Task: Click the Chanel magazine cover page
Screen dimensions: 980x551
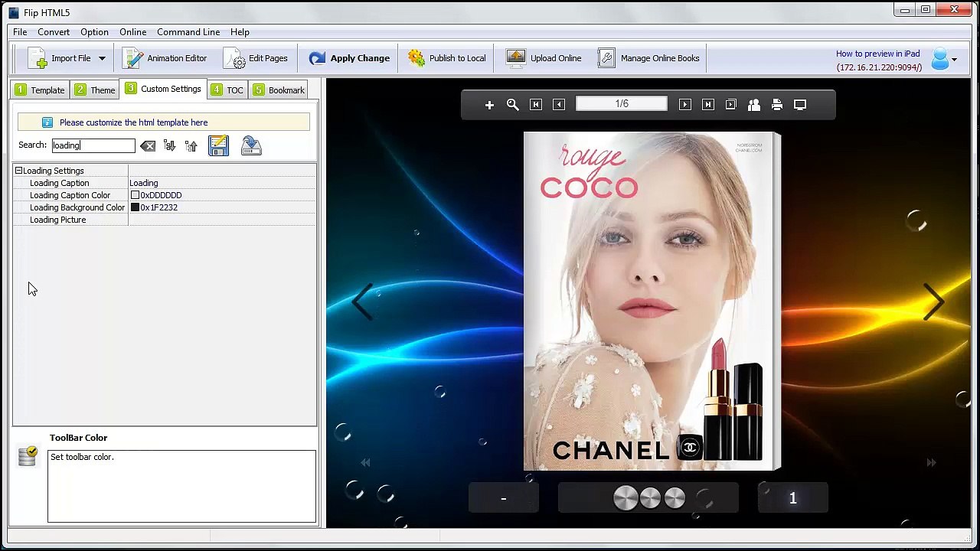Action: [651, 301]
